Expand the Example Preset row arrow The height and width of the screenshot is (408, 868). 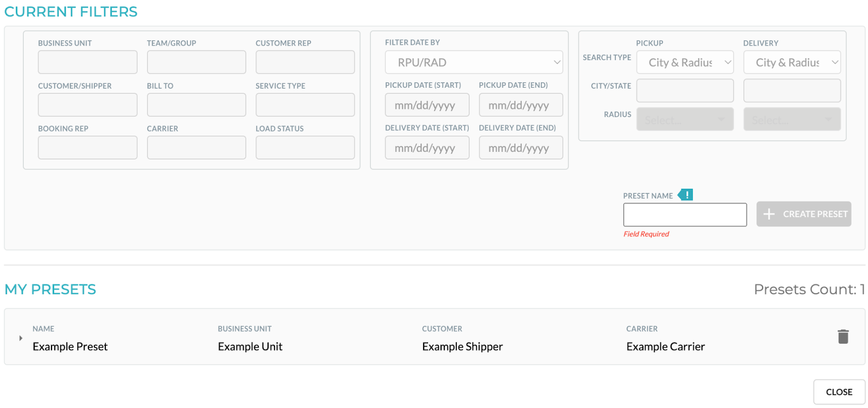(21, 338)
